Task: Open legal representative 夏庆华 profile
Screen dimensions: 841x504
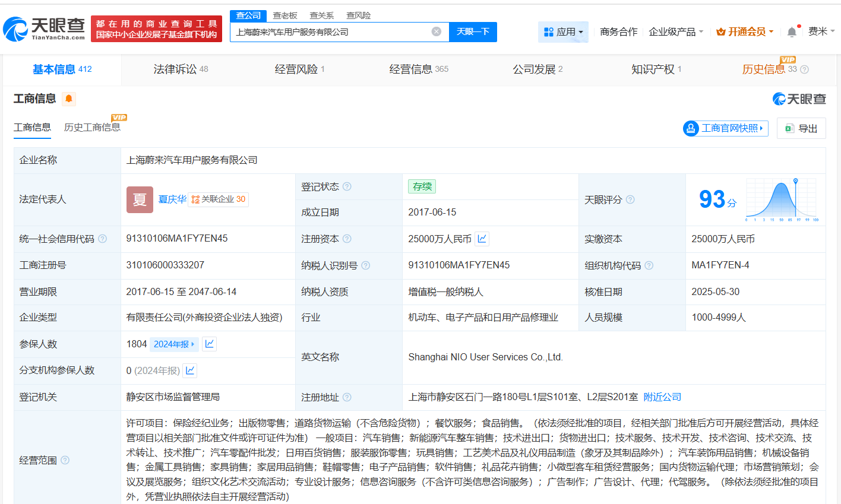Action: click(172, 199)
